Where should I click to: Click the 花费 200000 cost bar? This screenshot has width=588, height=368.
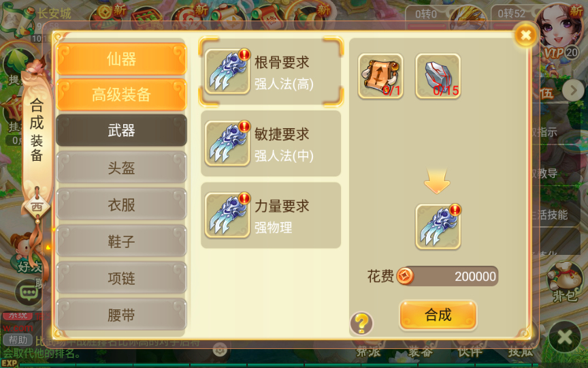pyautogui.click(x=448, y=277)
